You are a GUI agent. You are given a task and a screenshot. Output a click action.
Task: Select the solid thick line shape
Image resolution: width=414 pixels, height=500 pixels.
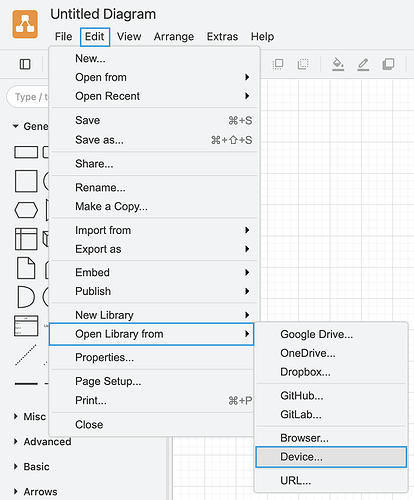pos(26,384)
